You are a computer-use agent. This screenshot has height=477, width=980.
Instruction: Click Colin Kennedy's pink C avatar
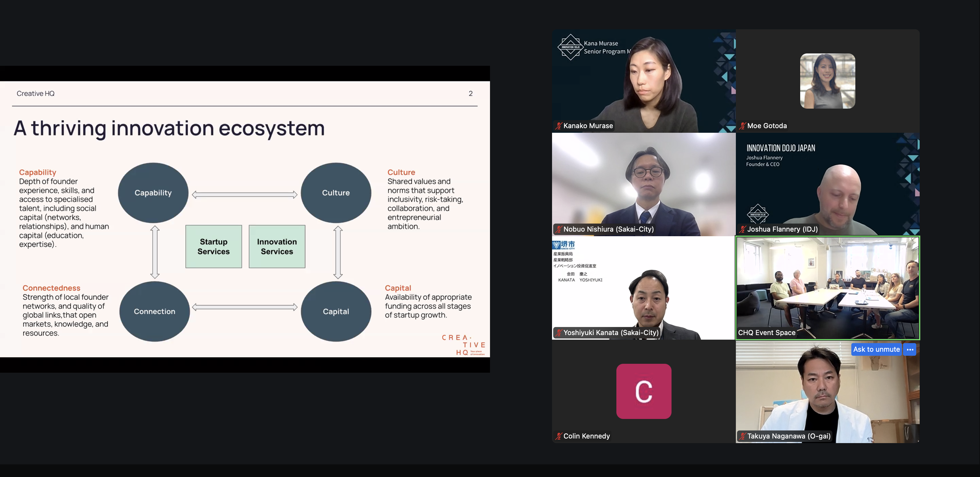coord(643,391)
